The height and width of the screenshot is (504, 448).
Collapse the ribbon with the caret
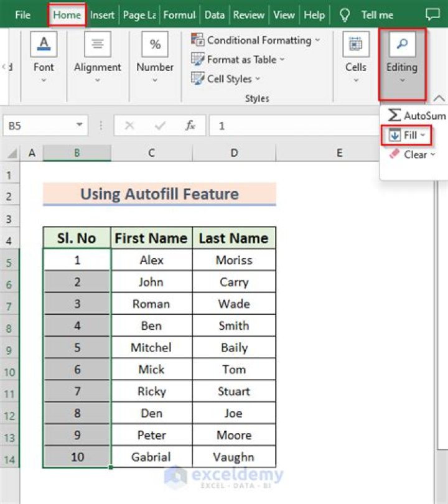439,98
